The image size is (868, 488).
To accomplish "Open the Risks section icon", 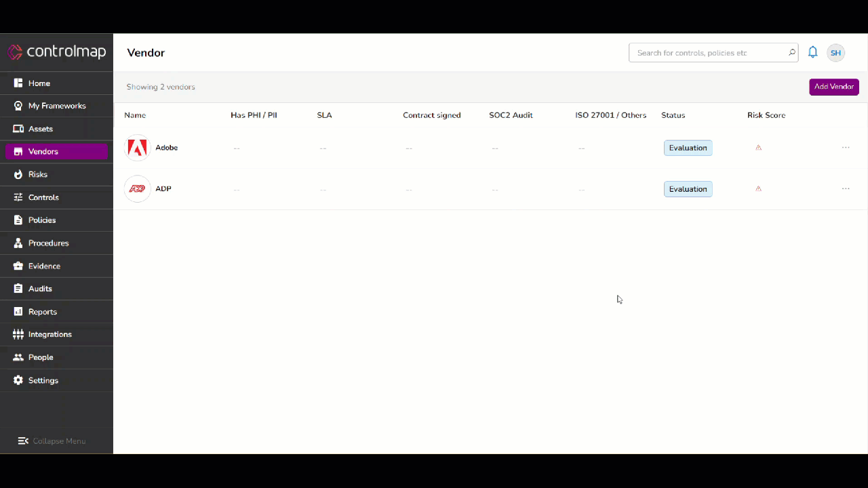I will (x=18, y=174).
